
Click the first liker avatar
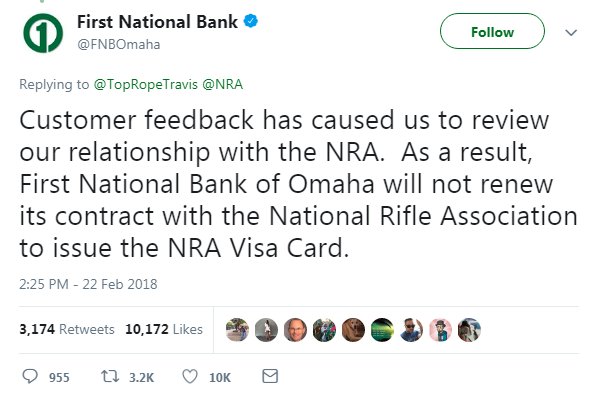click(237, 328)
